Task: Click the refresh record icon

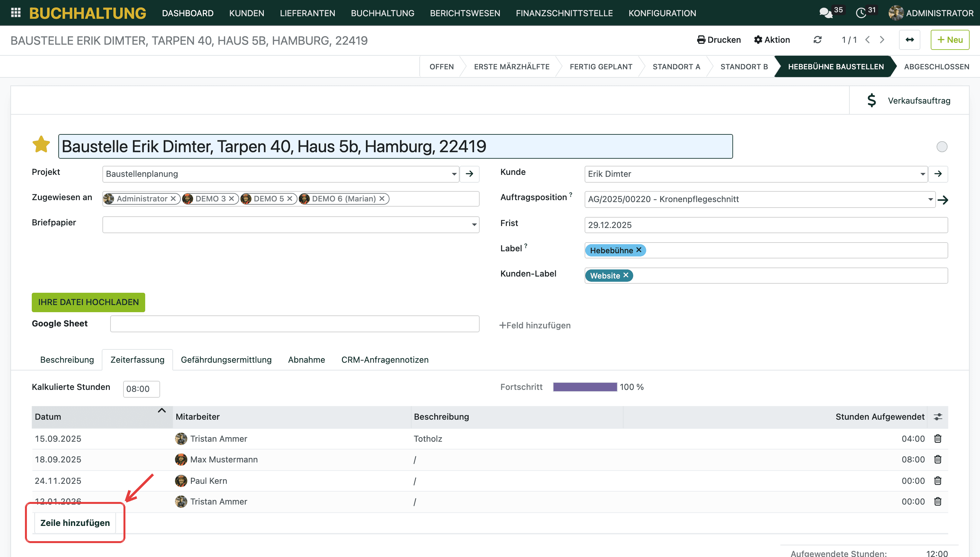Action: 817,40
